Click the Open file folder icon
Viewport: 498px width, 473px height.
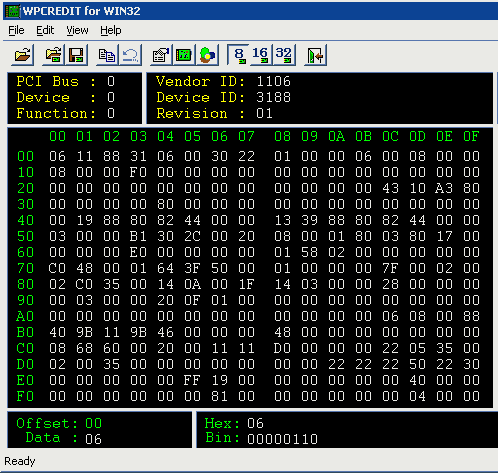coord(22,55)
